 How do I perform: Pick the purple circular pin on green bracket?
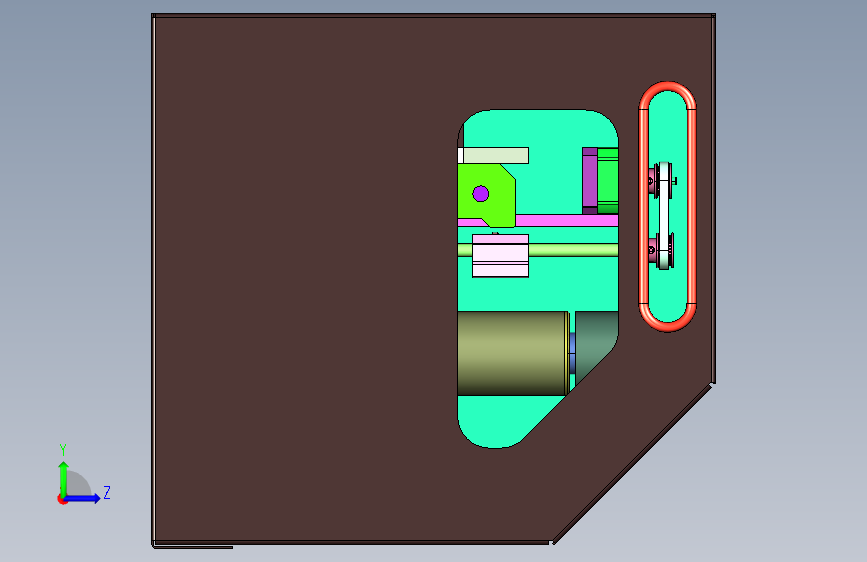(480, 194)
